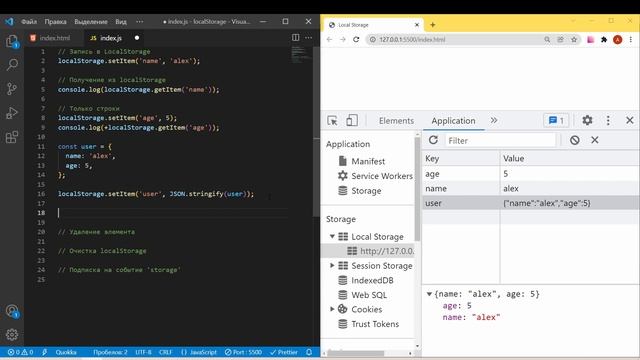Open Source Control view
Image resolution: width=640 pixels, height=360 pixels.
12,89
